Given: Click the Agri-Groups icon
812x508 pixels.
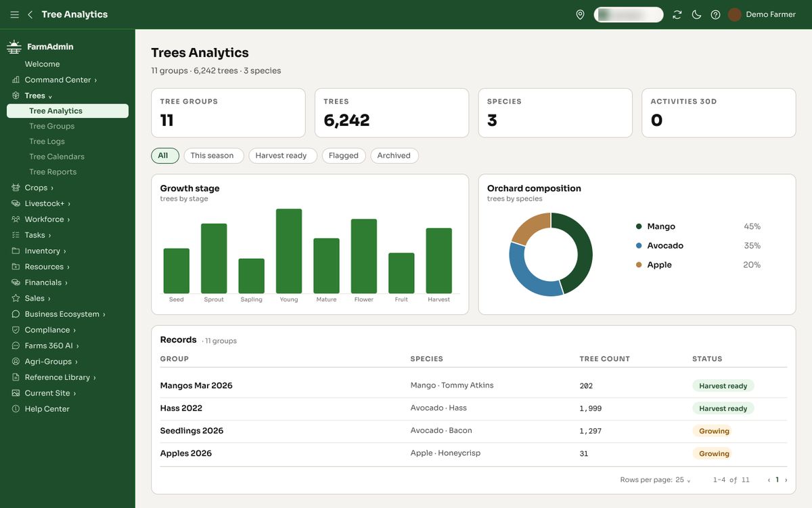Looking at the screenshot, I should click(x=16, y=362).
